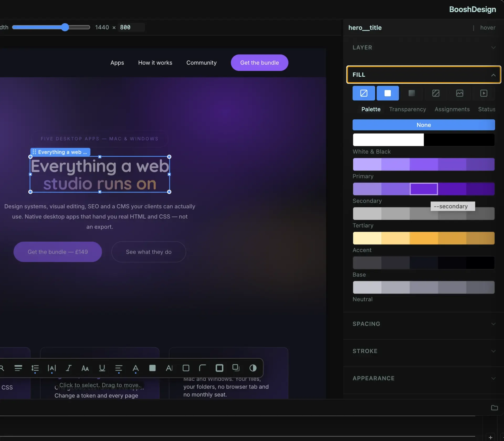Click the 'A' with cursor text icon
Image resolution: width=504 pixels, height=441 pixels.
[x=169, y=368]
